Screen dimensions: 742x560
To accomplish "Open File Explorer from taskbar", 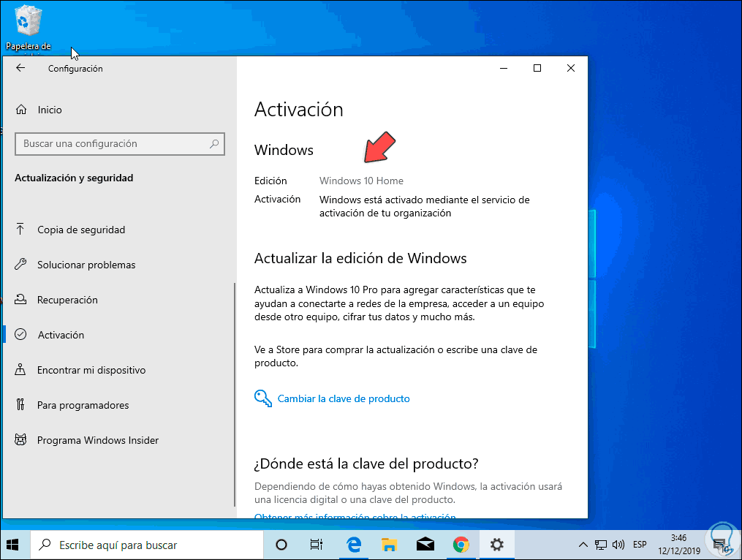I will [389, 545].
